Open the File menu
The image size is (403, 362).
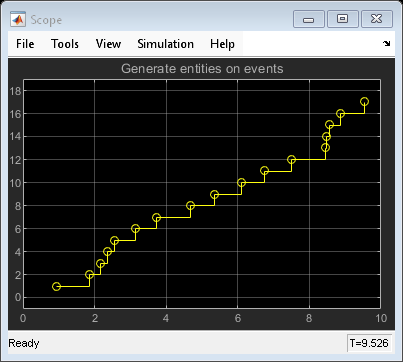point(25,44)
